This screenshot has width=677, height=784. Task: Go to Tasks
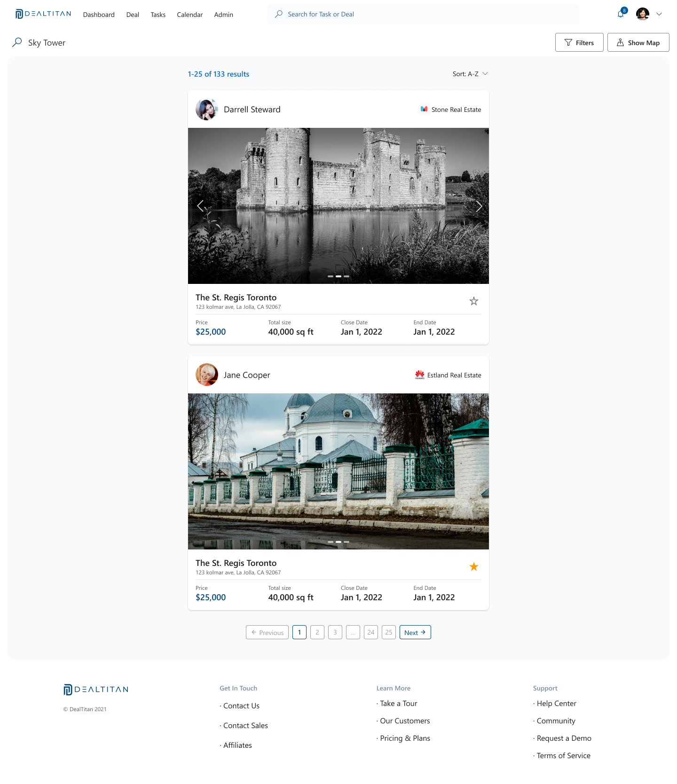[x=158, y=15]
